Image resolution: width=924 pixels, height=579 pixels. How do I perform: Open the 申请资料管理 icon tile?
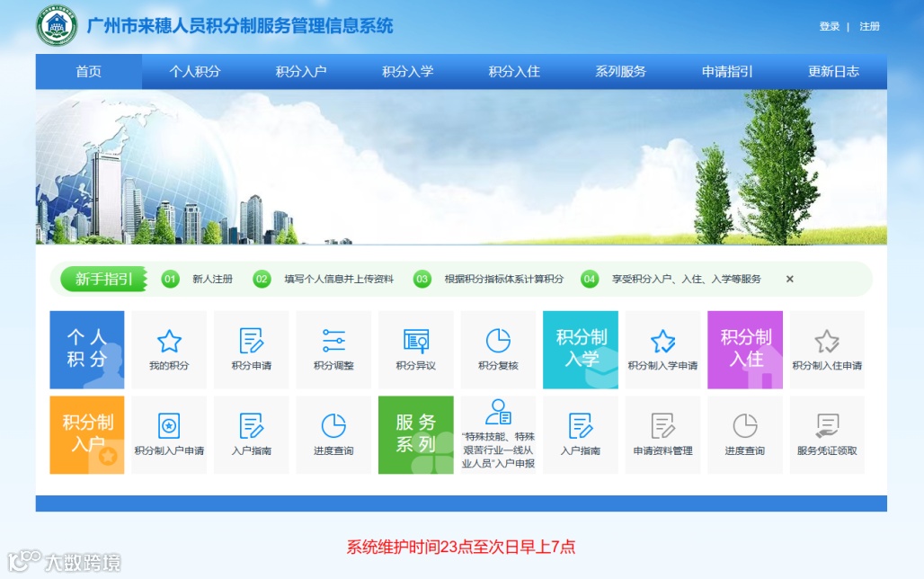pos(663,434)
